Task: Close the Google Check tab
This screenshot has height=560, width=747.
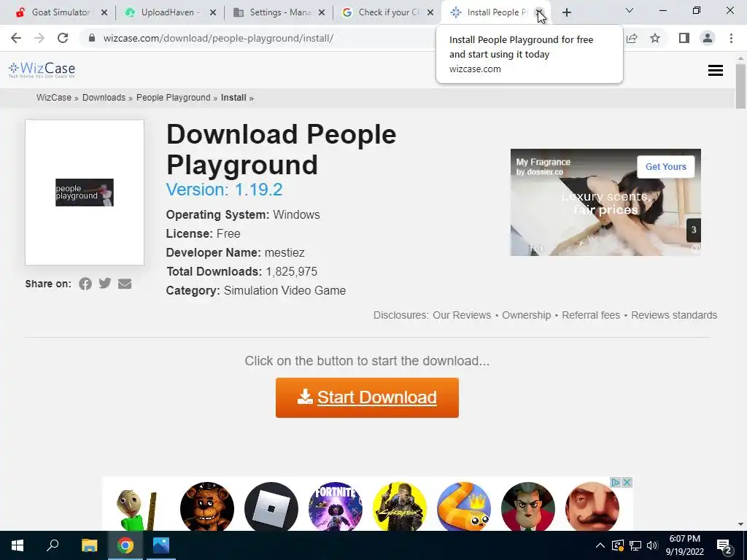Action: click(x=430, y=12)
